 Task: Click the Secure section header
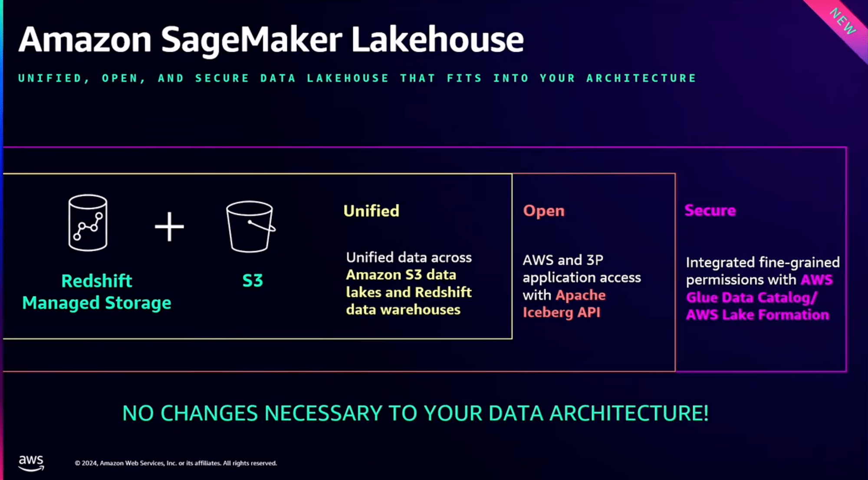coord(710,210)
